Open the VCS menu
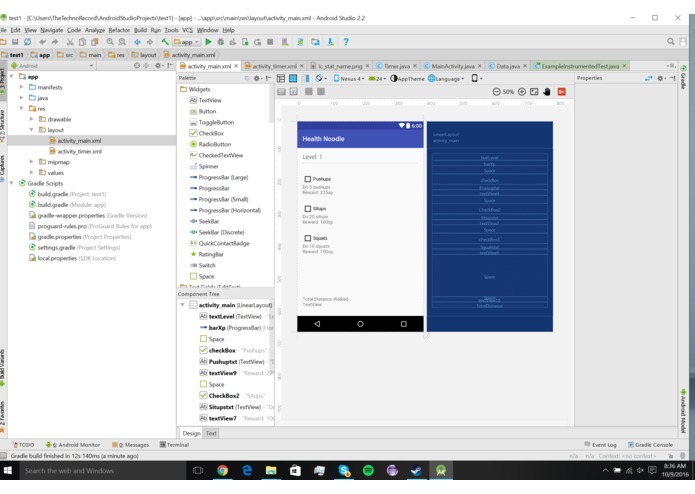 pos(187,30)
